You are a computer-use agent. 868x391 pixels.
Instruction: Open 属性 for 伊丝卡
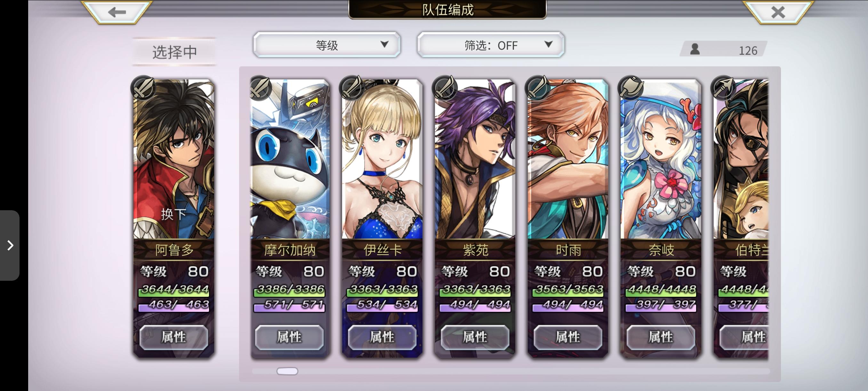[x=382, y=337]
